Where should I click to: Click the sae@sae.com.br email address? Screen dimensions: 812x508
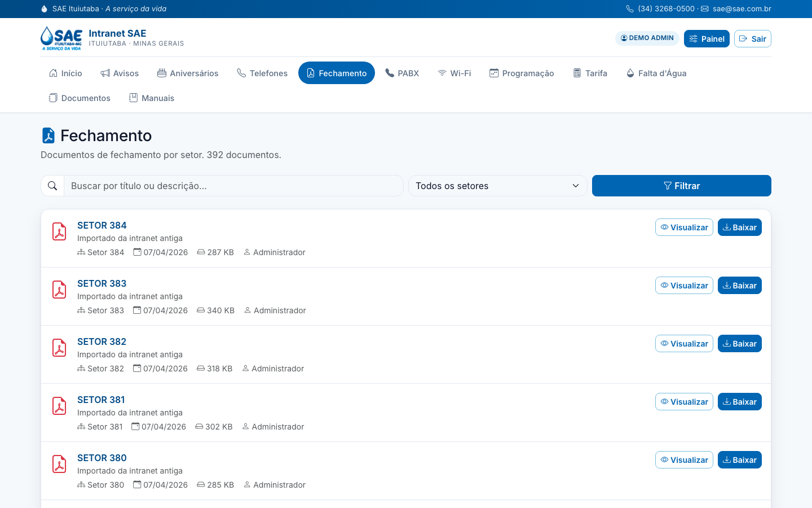[742, 8]
